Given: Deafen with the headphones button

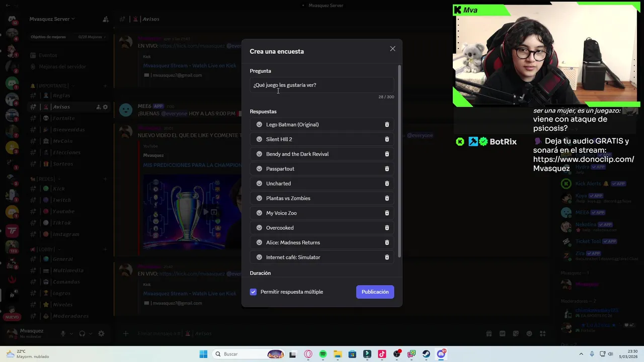Looking at the screenshot, I should click(82, 333).
